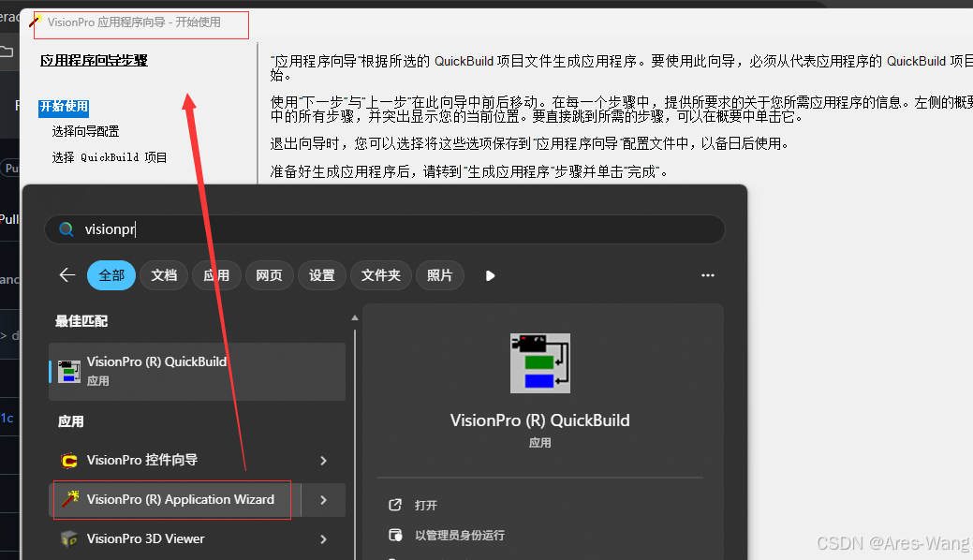Expand VisionPro 控件向导 options chevron

pyautogui.click(x=323, y=460)
